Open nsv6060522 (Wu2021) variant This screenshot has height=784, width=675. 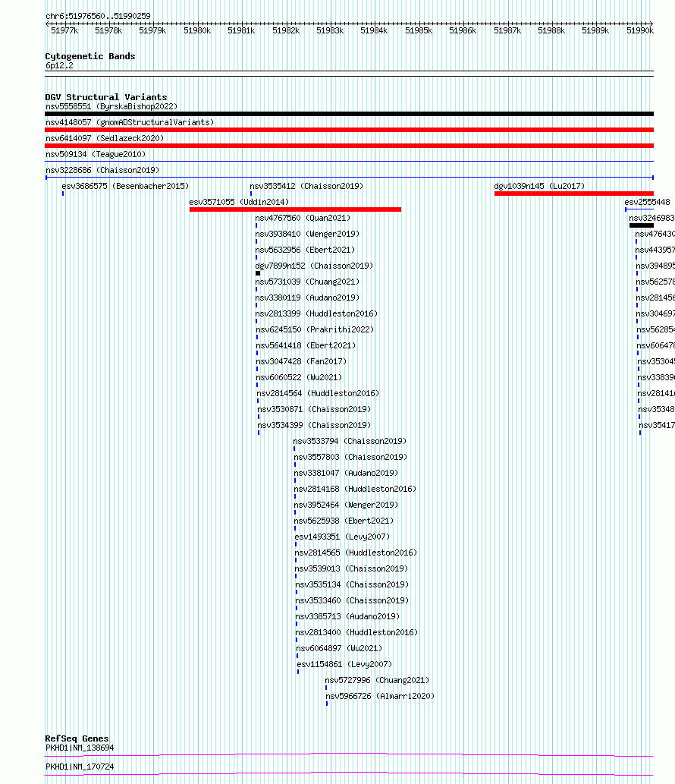[300, 379]
